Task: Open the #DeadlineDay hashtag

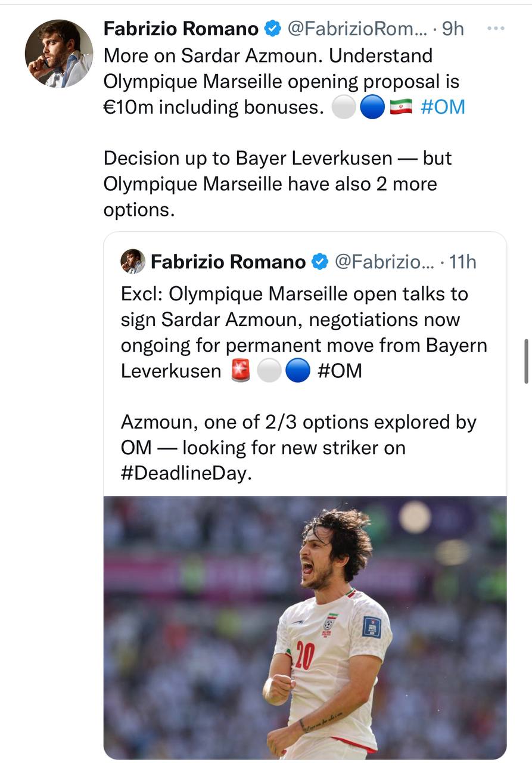Action: tap(182, 474)
